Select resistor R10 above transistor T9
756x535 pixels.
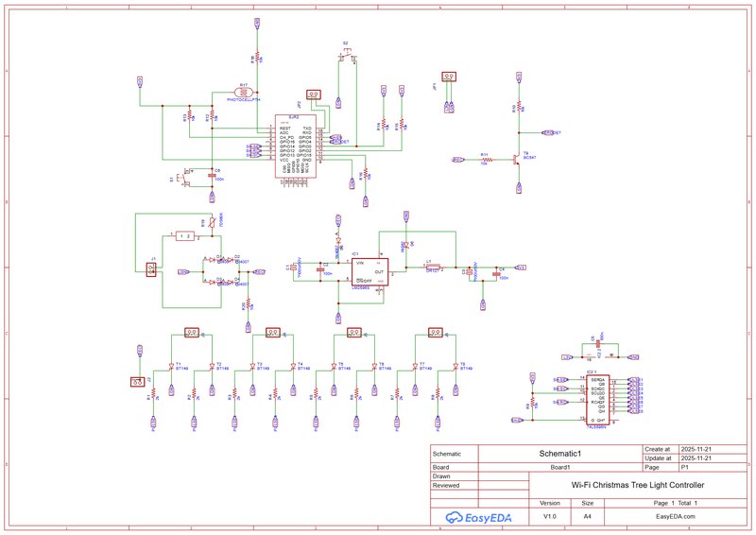[519, 106]
